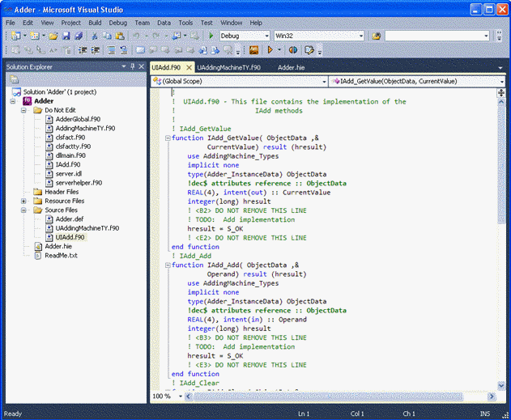The height and width of the screenshot is (420, 511).
Task: Click the orange Fortran tool icon
Action: point(253,50)
